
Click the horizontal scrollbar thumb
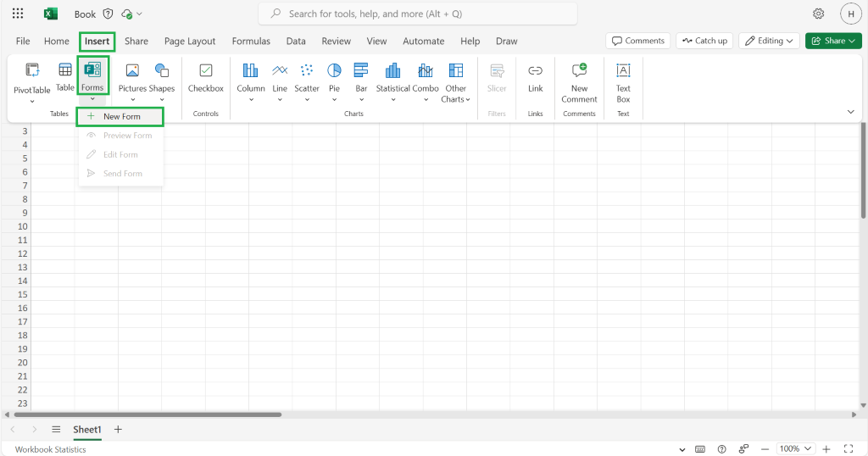click(x=147, y=414)
